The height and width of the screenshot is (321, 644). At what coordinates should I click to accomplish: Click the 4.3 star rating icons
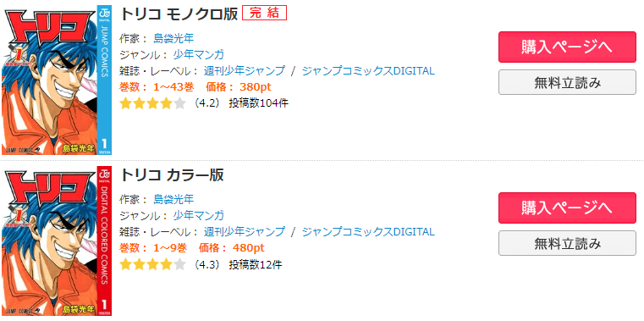(x=153, y=265)
